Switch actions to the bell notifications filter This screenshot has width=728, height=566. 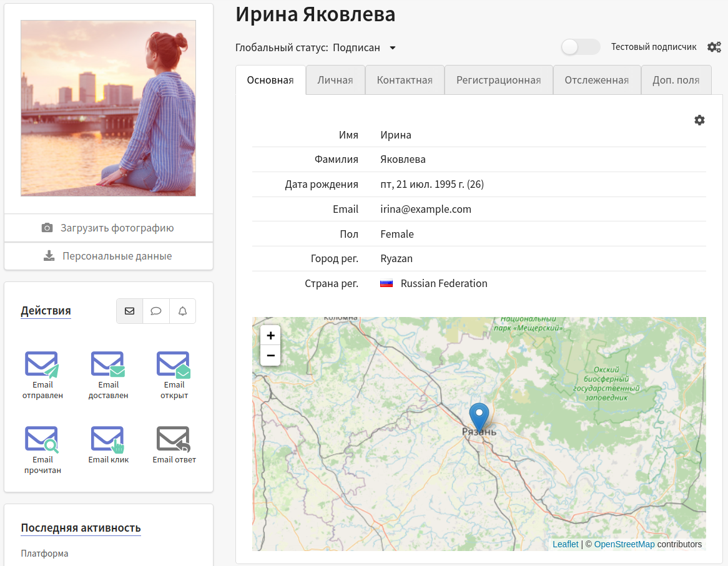pos(182,311)
